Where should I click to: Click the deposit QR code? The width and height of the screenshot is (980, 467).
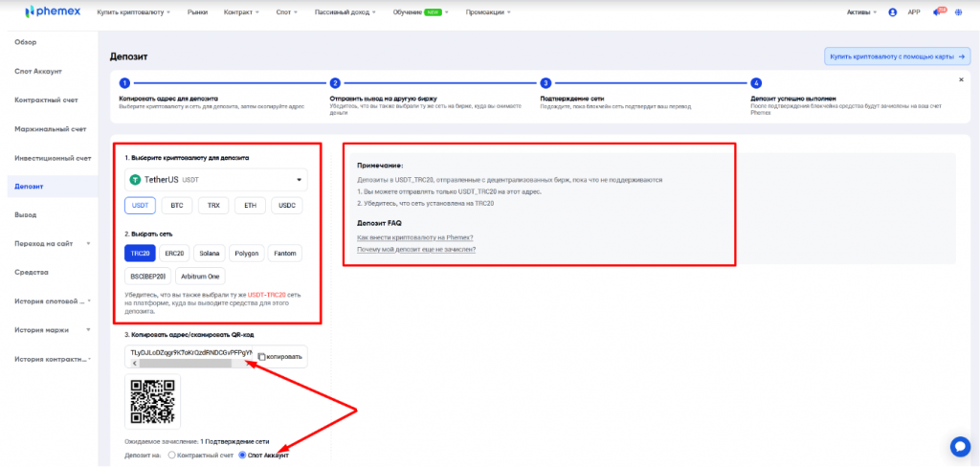click(152, 401)
